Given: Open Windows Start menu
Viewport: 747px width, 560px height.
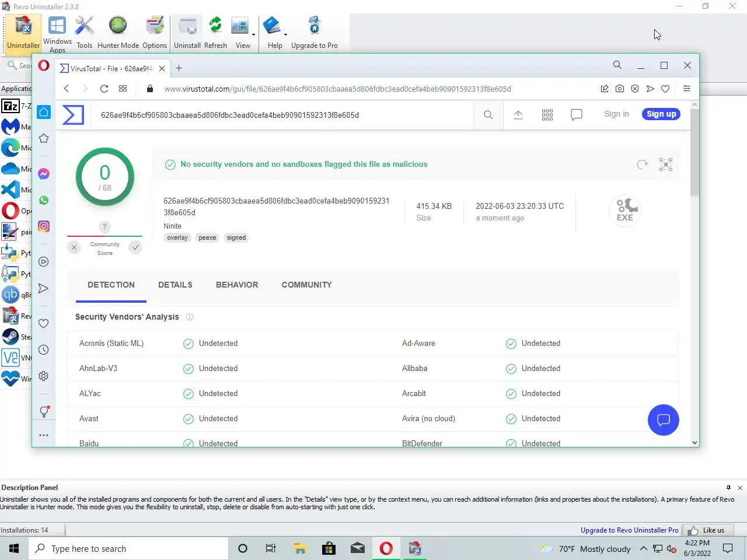Looking at the screenshot, I should point(14,548).
